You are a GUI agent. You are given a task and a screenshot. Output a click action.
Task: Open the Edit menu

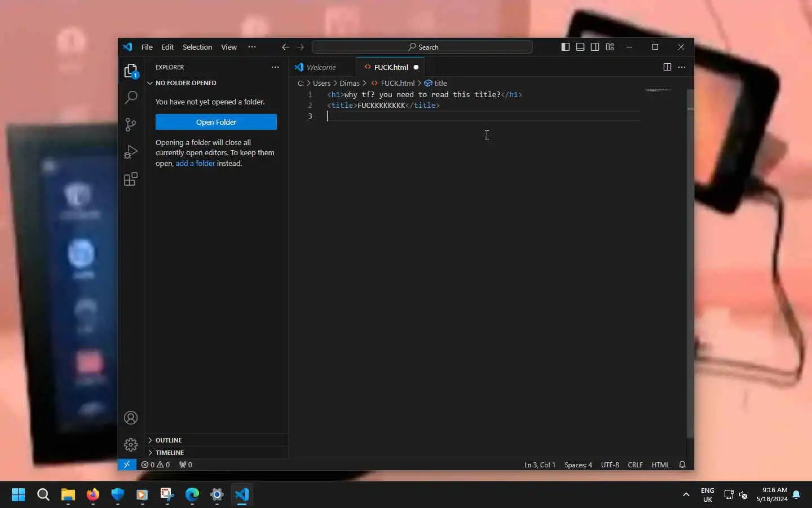coord(167,47)
